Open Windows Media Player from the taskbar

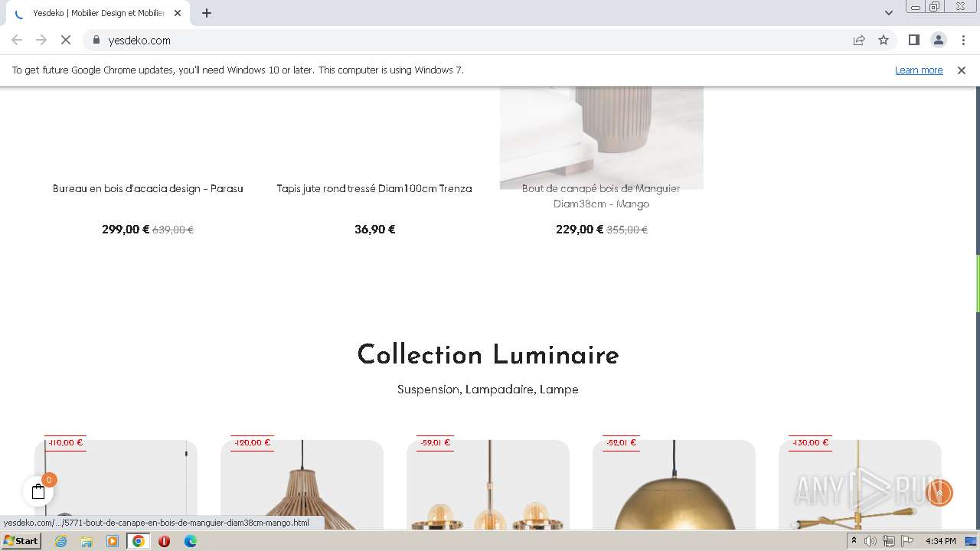pyautogui.click(x=113, y=541)
